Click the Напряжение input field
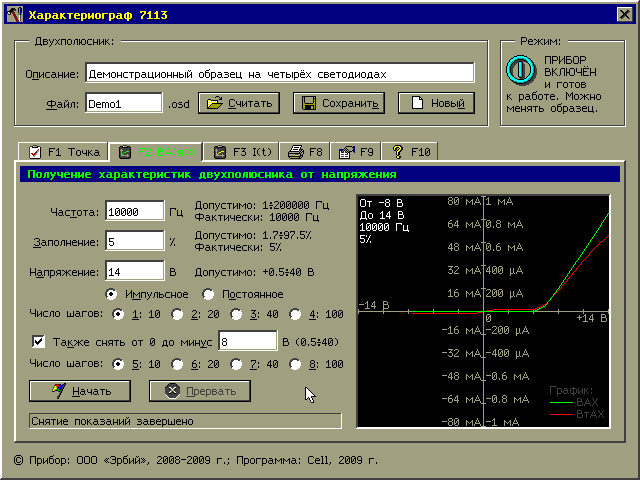 [135, 272]
